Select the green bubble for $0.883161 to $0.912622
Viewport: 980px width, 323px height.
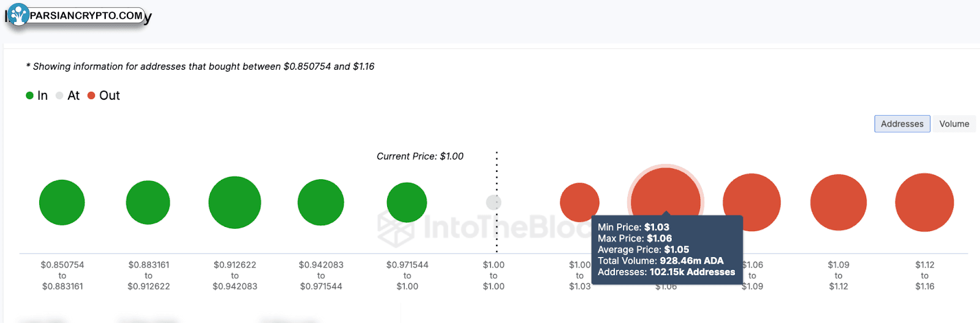148,202
